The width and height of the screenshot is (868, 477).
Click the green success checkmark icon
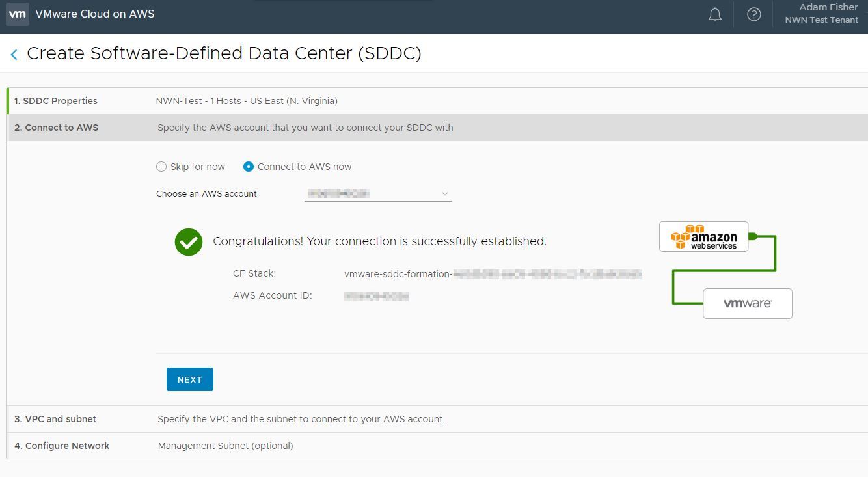point(189,241)
